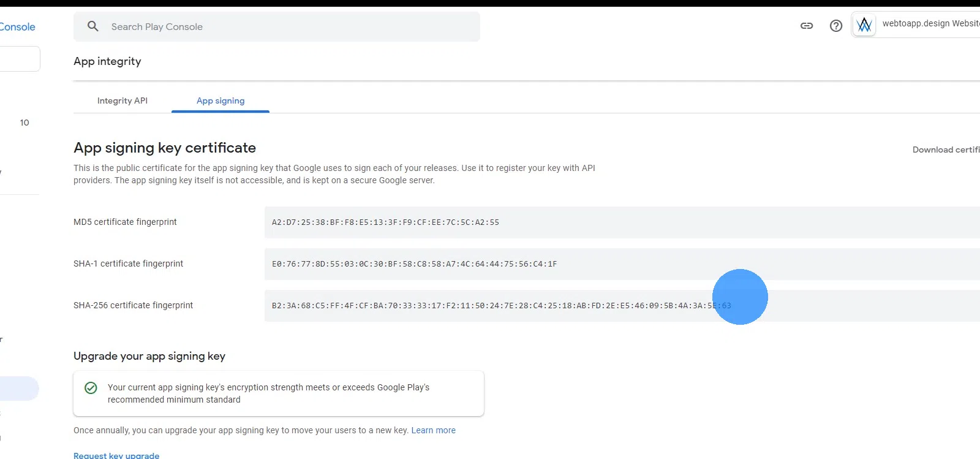This screenshot has height=459, width=980.
Task: Open help via the question mark icon
Action: tap(836, 26)
